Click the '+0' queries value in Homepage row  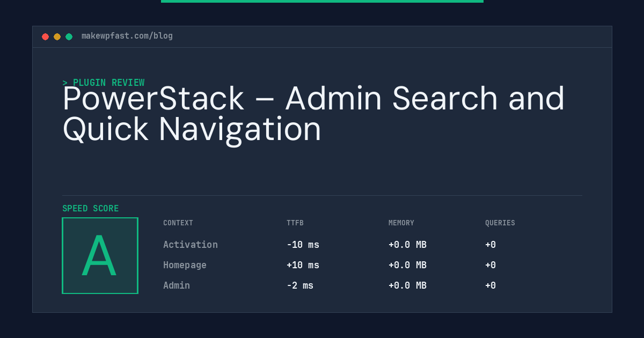pyautogui.click(x=491, y=265)
